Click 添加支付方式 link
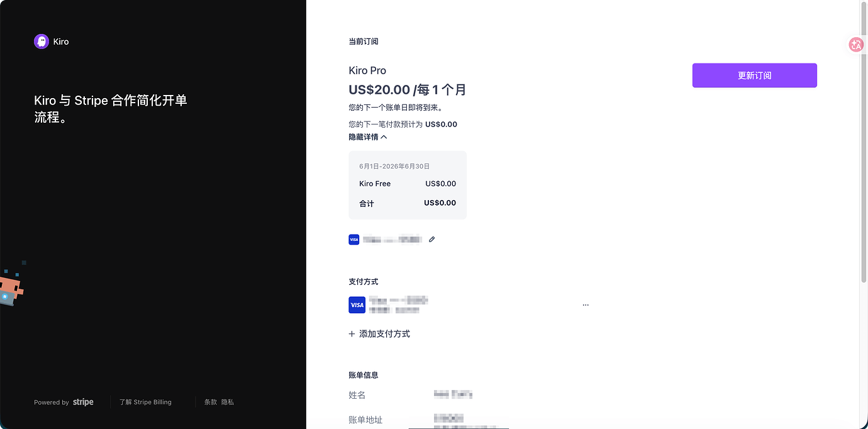Image resolution: width=868 pixels, height=429 pixels. pyautogui.click(x=384, y=334)
